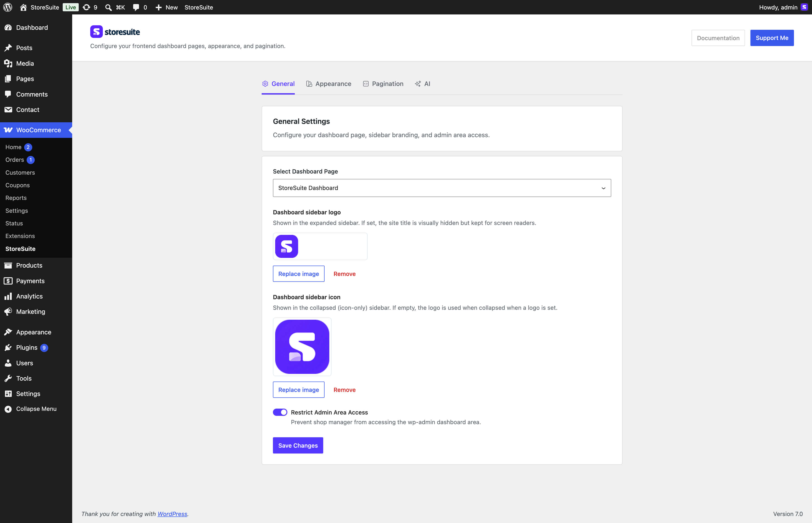
Task: Click the Support Me button
Action: click(x=772, y=38)
